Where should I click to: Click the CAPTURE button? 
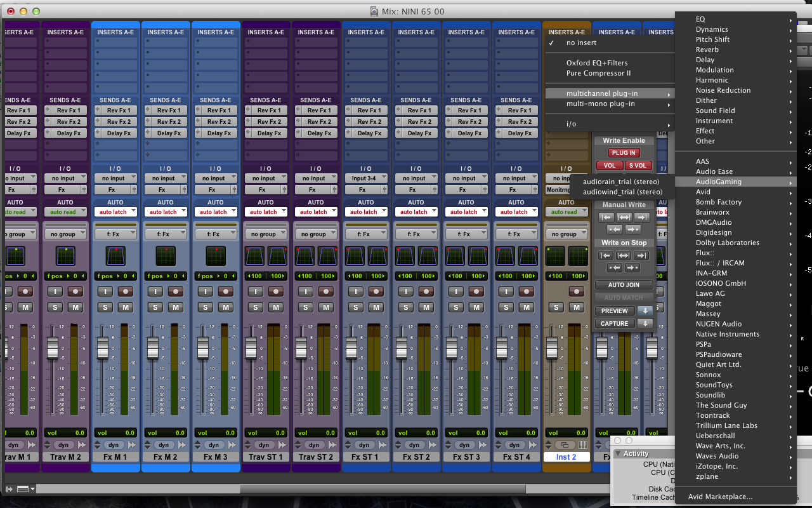[x=615, y=323]
